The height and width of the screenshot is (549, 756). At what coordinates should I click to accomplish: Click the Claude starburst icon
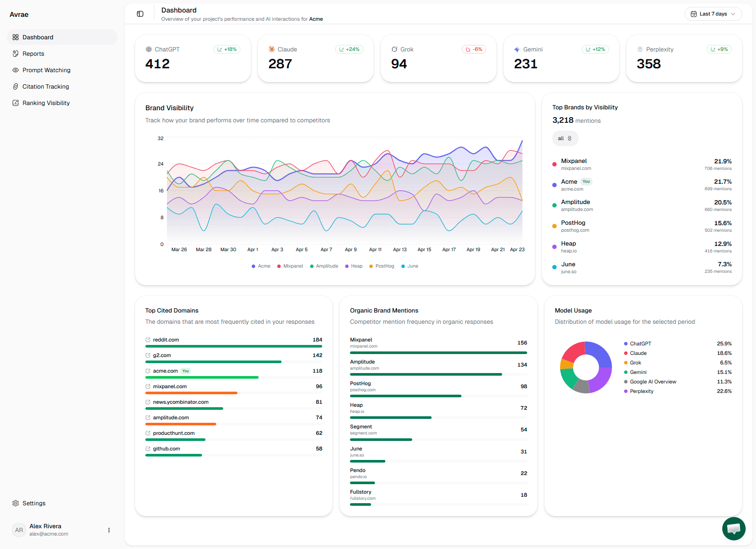pos(272,49)
